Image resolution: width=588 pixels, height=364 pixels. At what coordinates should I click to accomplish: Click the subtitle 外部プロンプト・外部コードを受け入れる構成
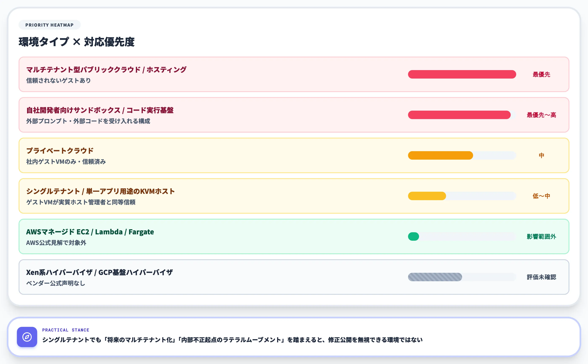click(x=88, y=121)
